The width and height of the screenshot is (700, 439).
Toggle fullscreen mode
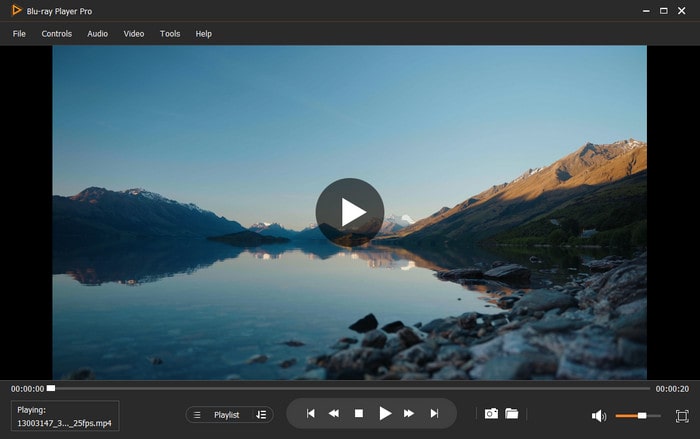681,416
